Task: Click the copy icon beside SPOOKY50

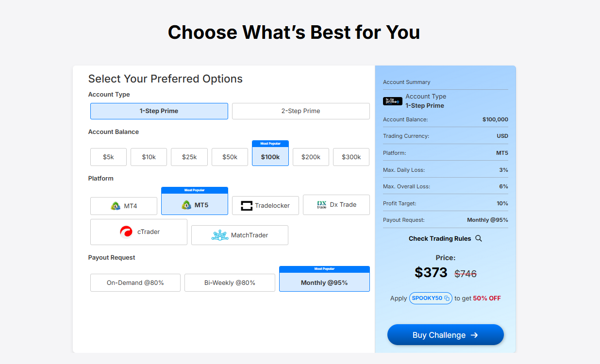Action: point(447,298)
